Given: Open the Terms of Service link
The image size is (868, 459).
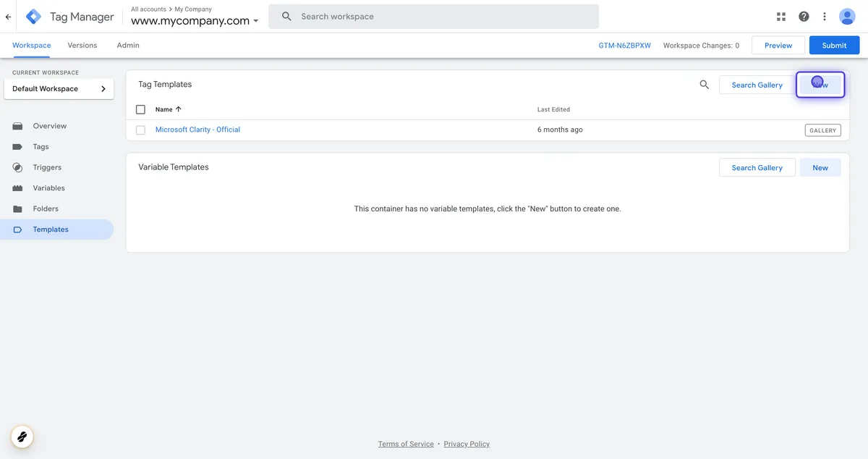Looking at the screenshot, I should 406,444.
